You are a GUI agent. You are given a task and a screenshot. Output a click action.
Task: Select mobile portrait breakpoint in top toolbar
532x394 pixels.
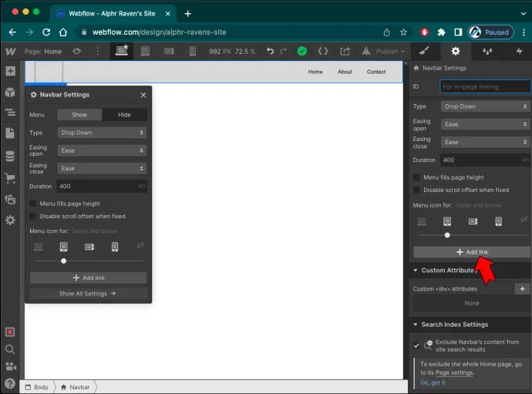click(193, 51)
